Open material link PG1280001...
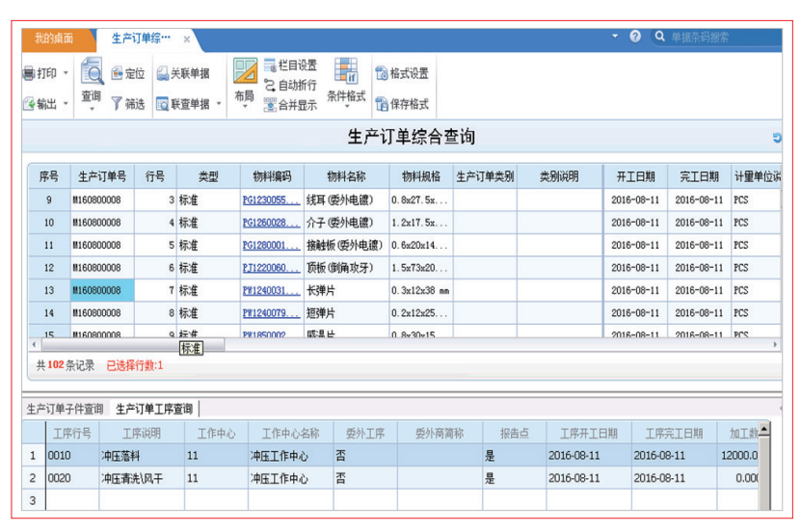This screenshot has width=801, height=532. pyautogui.click(x=271, y=245)
